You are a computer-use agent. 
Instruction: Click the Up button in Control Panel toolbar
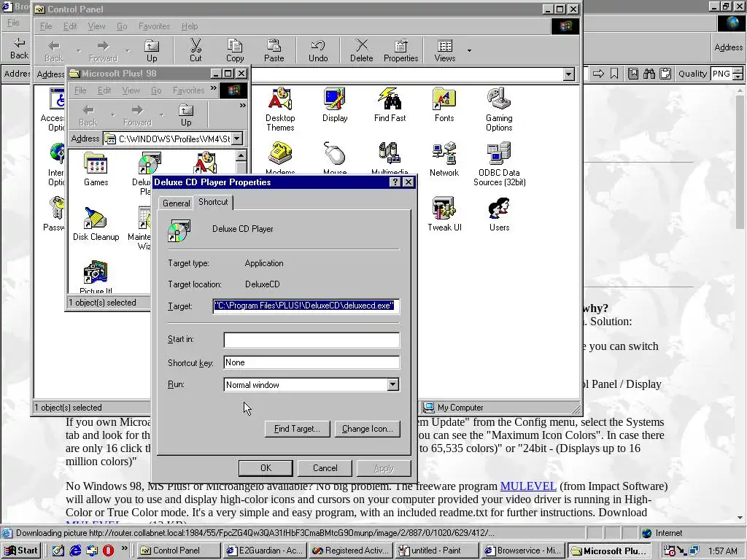pyautogui.click(x=152, y=50)
